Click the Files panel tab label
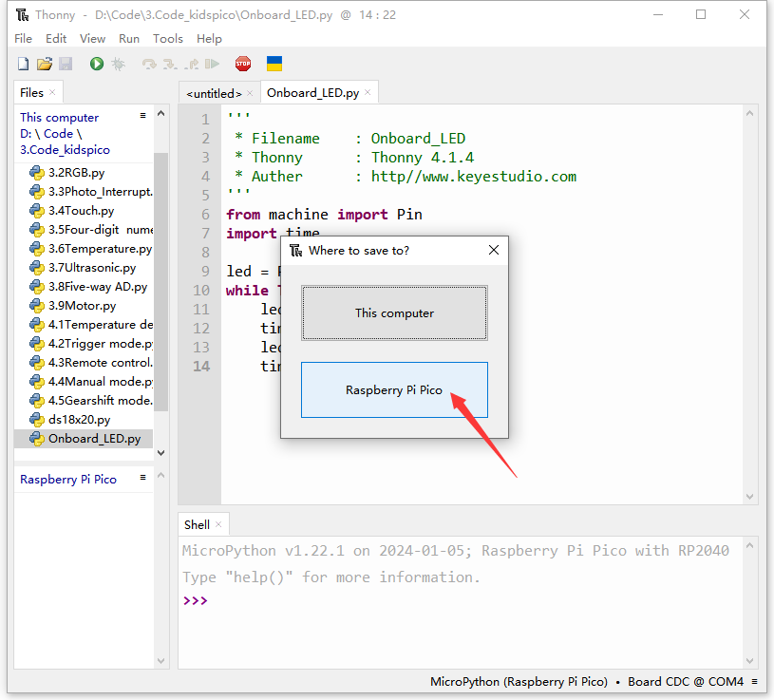774x700 pixels. click(x=31, y=92)
